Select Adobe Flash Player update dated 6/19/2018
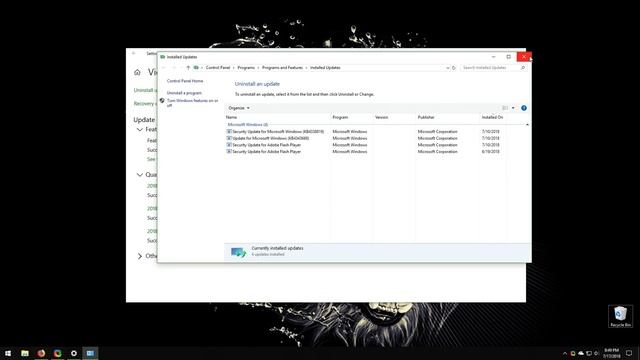 pyautogui.click(x=366, y=151)
